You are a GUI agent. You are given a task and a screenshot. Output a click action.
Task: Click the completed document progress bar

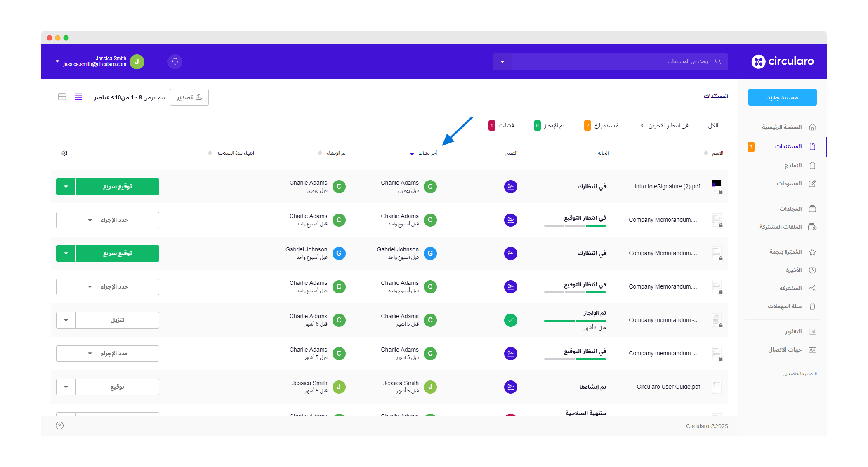tap(575, 321)
